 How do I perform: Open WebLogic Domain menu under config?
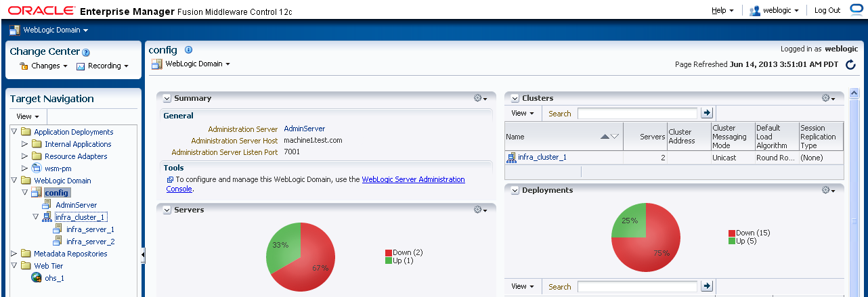(198, 64)
